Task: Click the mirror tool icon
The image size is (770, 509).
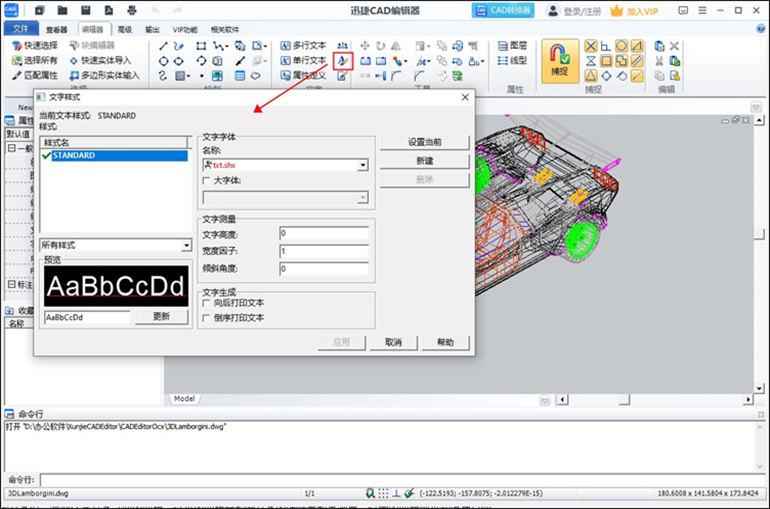Action: coord(396,46)
